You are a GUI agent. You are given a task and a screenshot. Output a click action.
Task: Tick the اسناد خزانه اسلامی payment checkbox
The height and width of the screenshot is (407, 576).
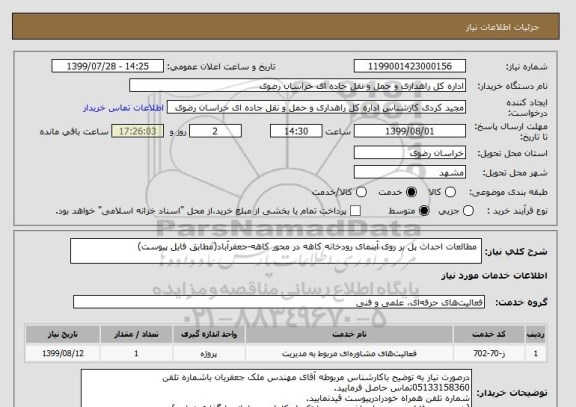pos(355,211)
